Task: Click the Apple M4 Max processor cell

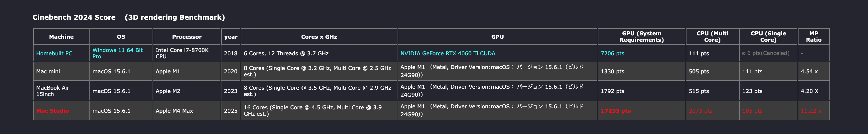Action: pyautogui.click(x=187, y=110)
